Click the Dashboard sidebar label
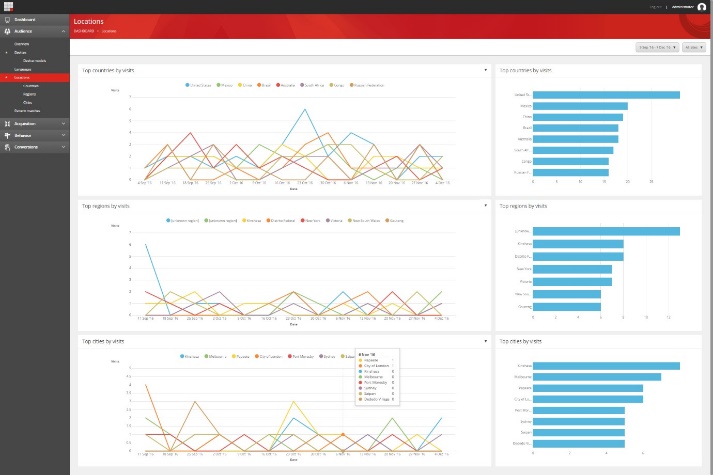The width and height of the screenshot is (713, 475). click(25, 20)
